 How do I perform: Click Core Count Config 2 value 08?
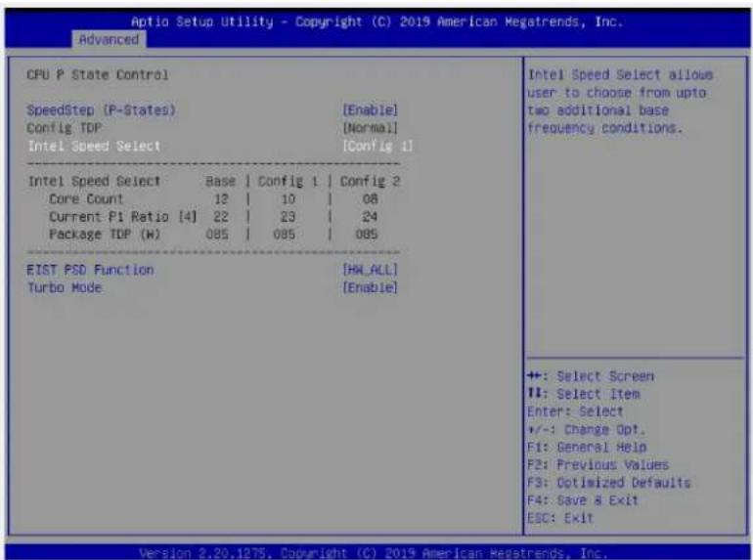click(370, 198)
